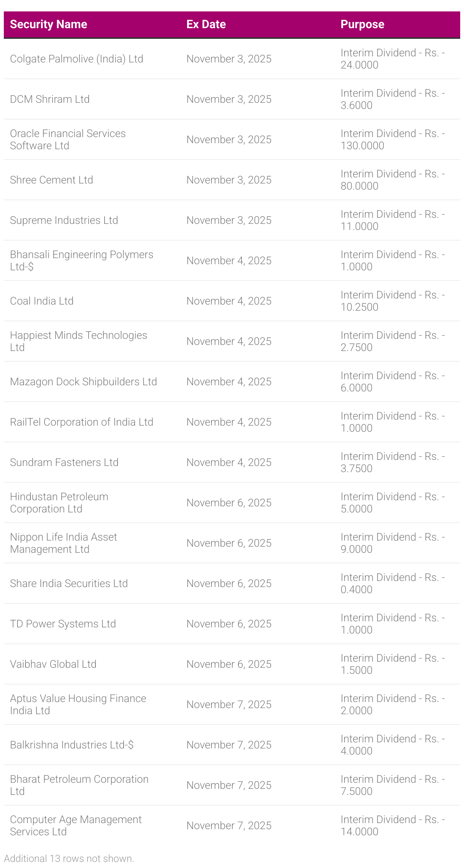Click Balkrishna Industries Ltd-$ entry
The width and height of the screenshot is (464, 868).
72,745
